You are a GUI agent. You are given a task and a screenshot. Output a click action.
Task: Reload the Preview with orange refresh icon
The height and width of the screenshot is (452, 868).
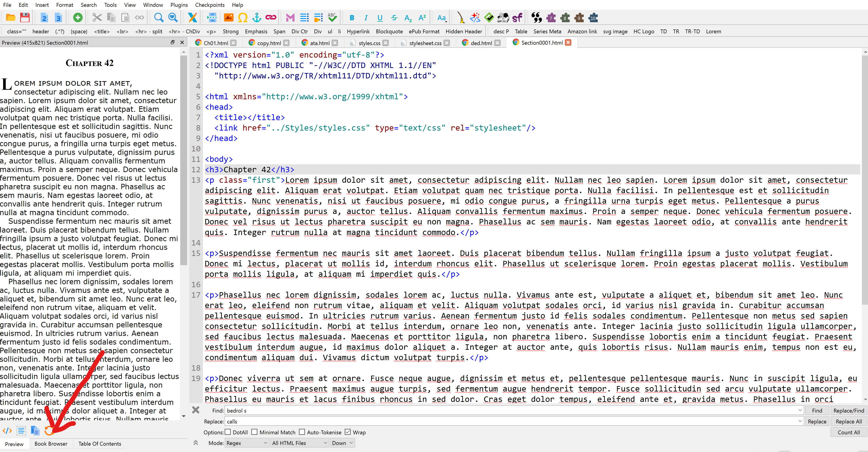pyautogui.click(x=49, y=430)
